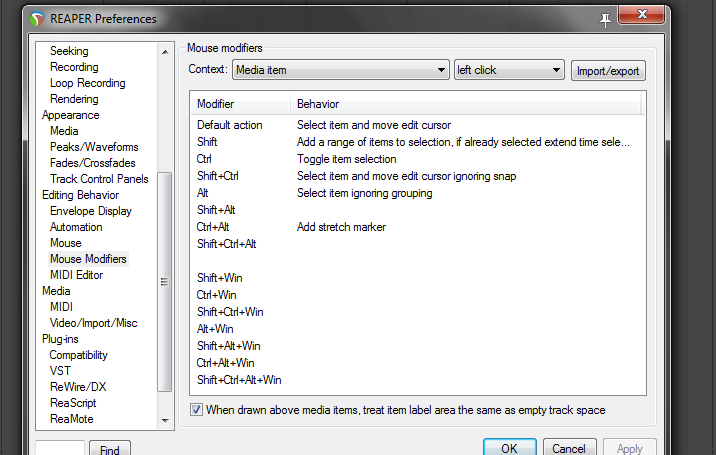Open VST preferences
Screen dimensions: 716x455
[x=60, y=370]
